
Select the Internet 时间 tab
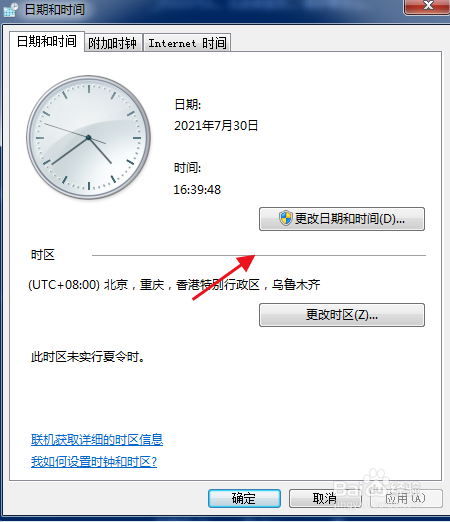point(187,43)
